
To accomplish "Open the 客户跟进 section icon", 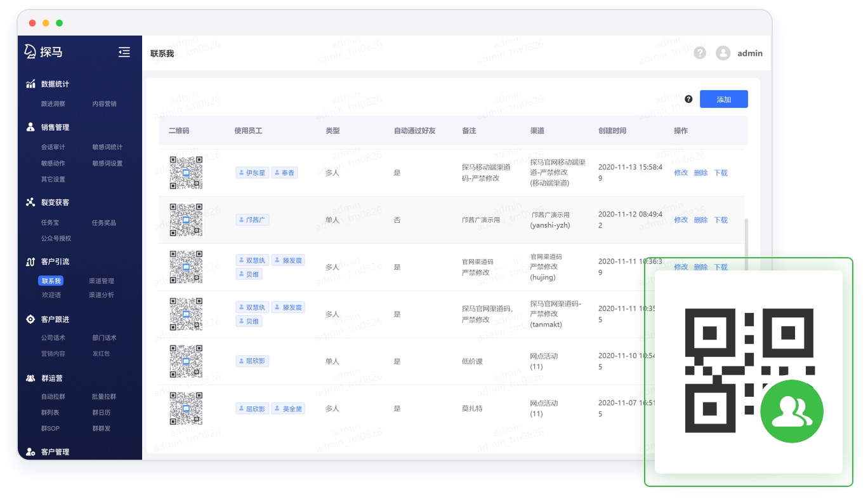I will point(30,319).
